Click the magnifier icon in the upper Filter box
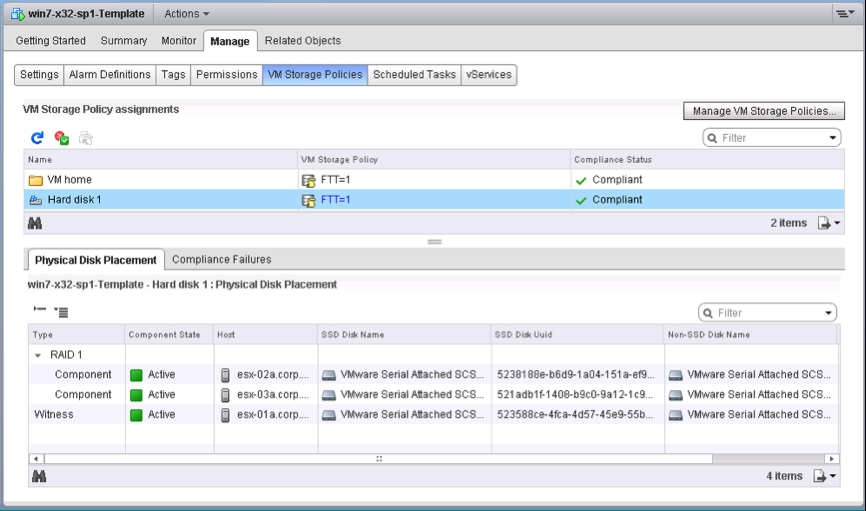866x511 pixels. pyautogui.click(x=712, y=138)
